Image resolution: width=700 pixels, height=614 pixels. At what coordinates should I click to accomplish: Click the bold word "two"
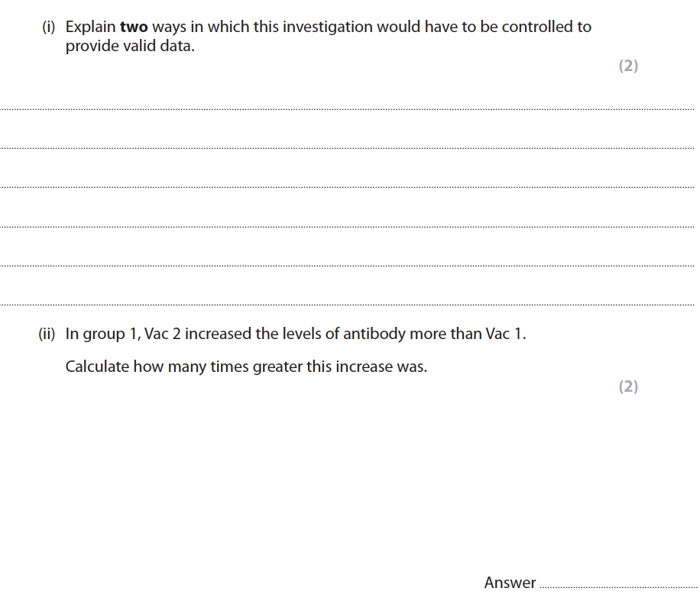(x=134, y=27)
